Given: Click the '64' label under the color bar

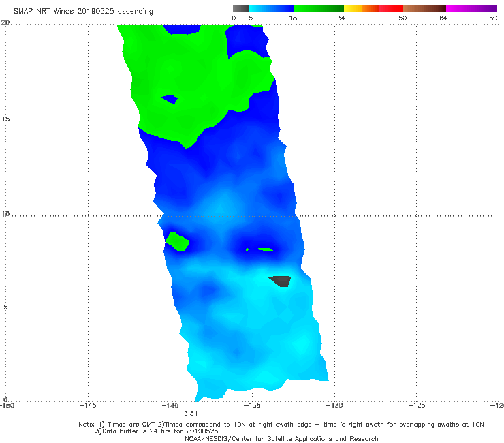Looking at the screenshot, I should (443, 18).
